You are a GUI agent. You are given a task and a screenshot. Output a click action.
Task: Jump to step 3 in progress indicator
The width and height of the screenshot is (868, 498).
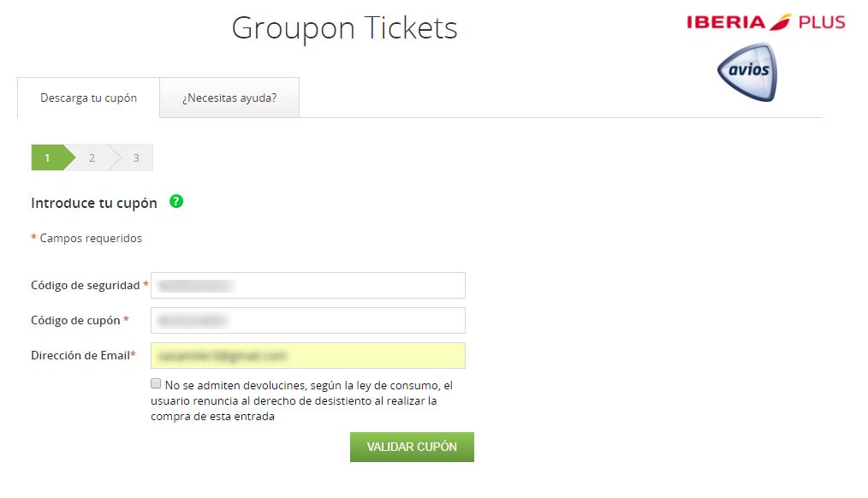(x=135, y=157)
